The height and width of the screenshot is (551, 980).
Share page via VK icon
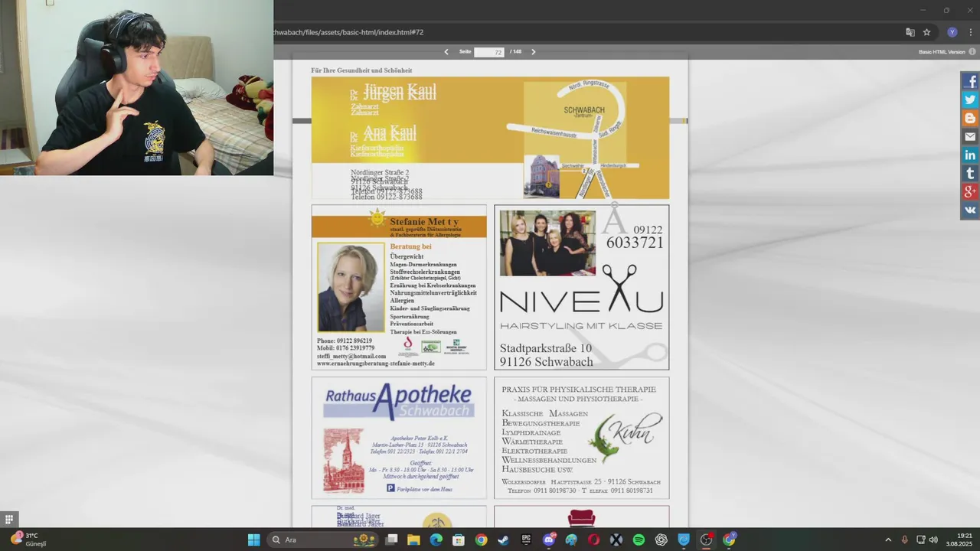tap(970, 210)
